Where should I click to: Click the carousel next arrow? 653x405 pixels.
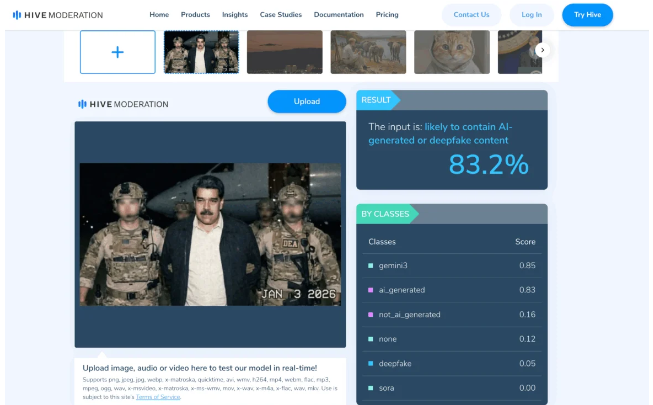(542, 50)
